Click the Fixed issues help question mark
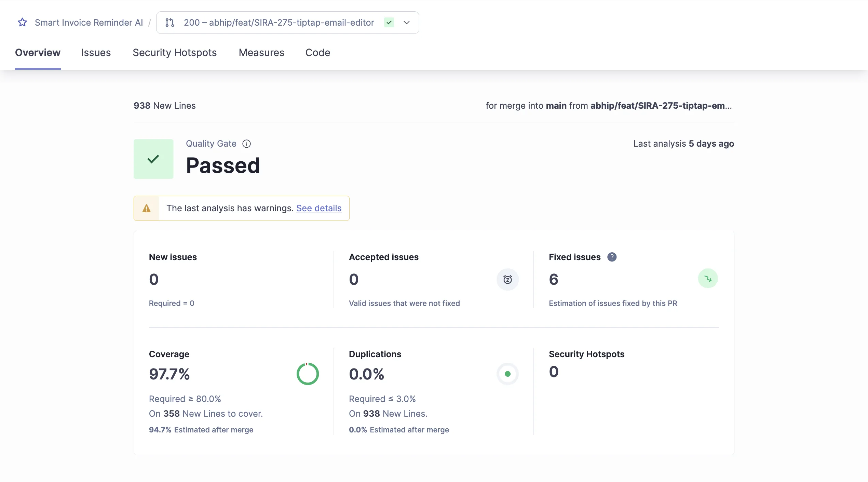 click(x=612, y=257)
